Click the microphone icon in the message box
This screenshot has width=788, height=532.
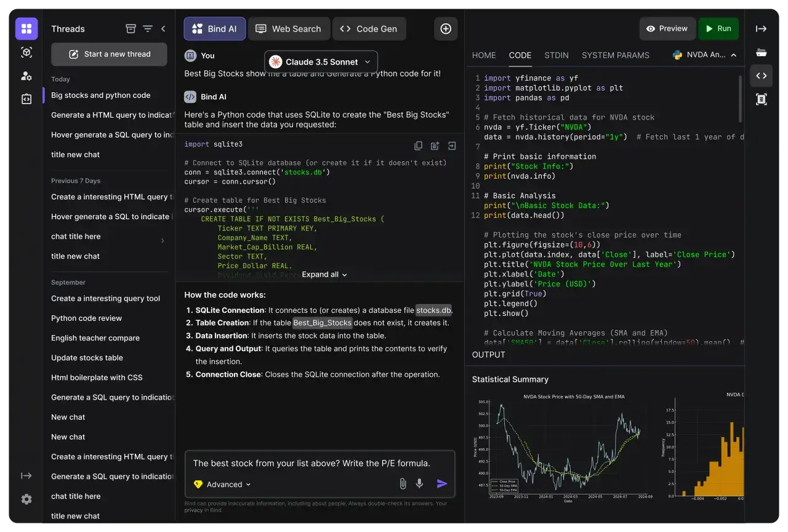click(419, 484)
